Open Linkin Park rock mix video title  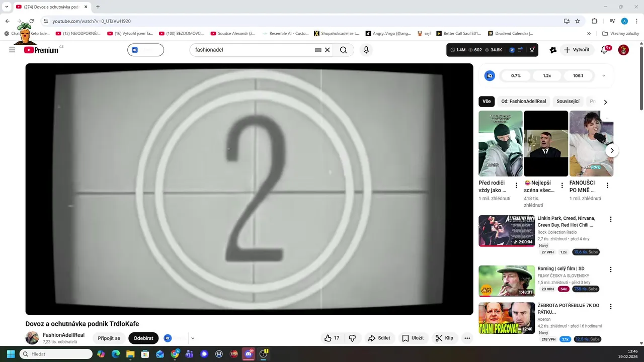click(567, 222)
